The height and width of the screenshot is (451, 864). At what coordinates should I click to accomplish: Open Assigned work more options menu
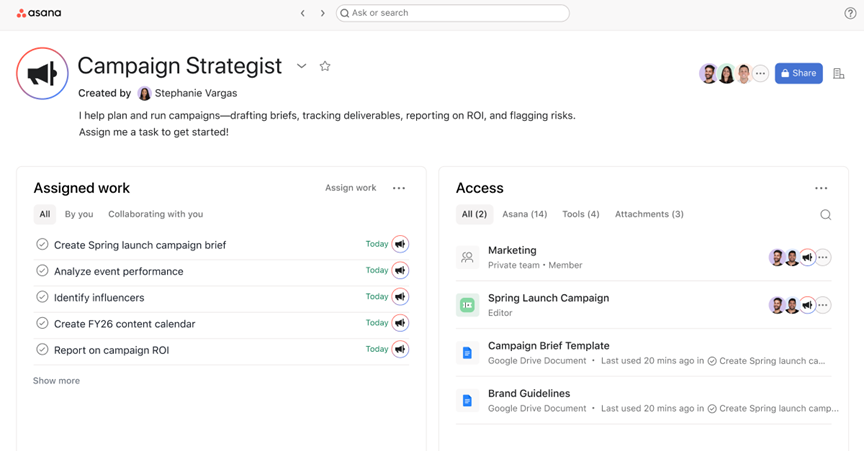point(399,188)
